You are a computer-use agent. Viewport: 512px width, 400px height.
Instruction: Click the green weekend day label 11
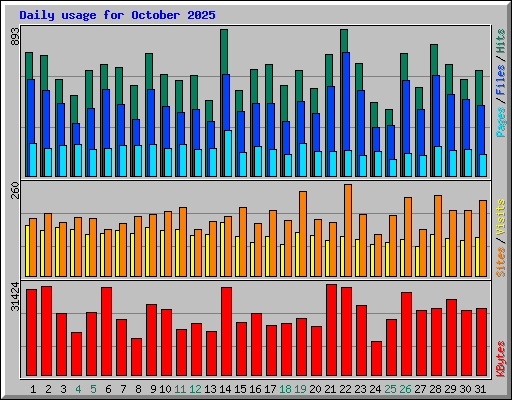[x=180, y=389]
